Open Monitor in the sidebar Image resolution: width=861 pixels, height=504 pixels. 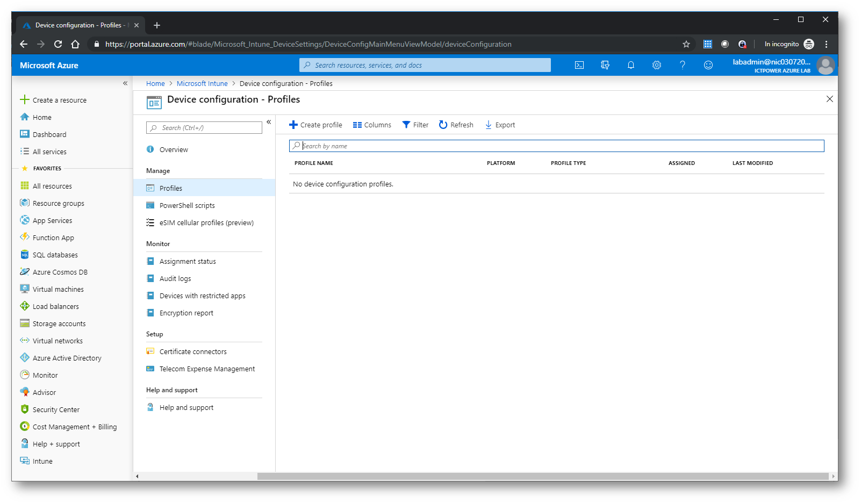[45, 375]
